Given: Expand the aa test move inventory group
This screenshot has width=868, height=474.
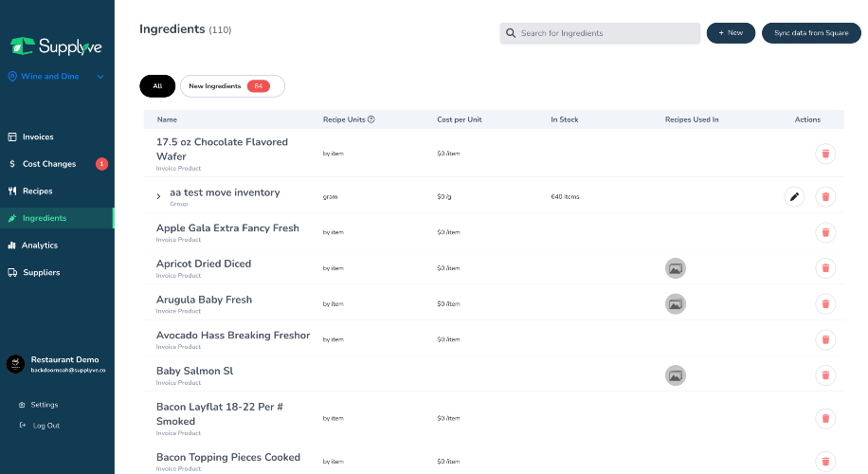Looking at the screenshot, I should click(x=158, y=196).
